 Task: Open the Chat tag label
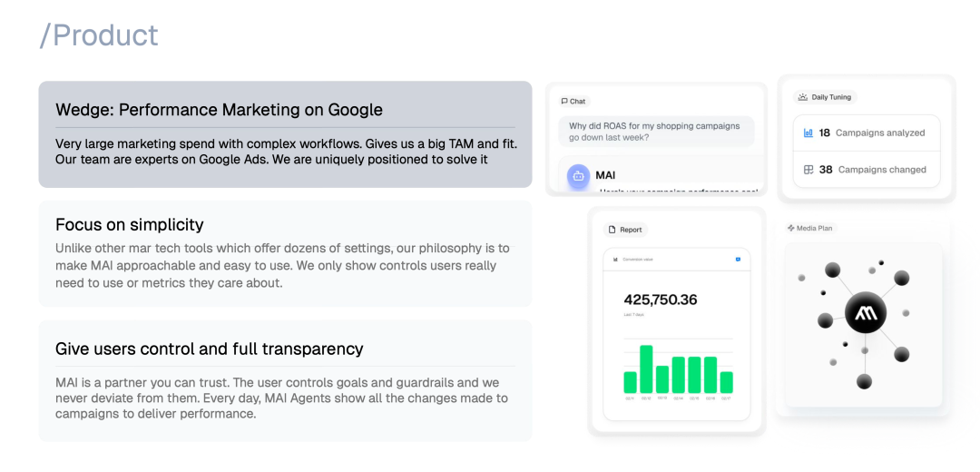[573, 102]
